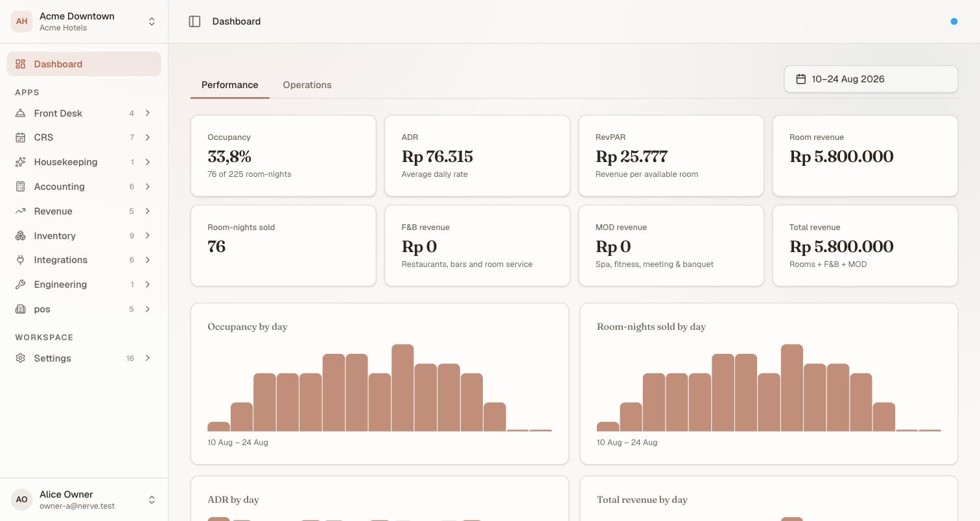Screen dimensions: 980x521
Task: Click tallest bar in Occupancy by day chart
Action: [402, 388]
